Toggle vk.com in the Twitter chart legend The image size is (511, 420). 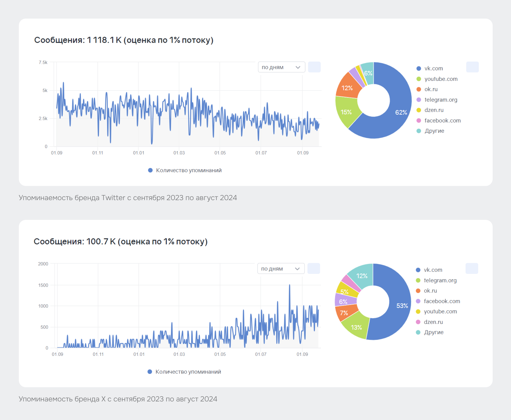pyautogui.click(x=430, y=69)
